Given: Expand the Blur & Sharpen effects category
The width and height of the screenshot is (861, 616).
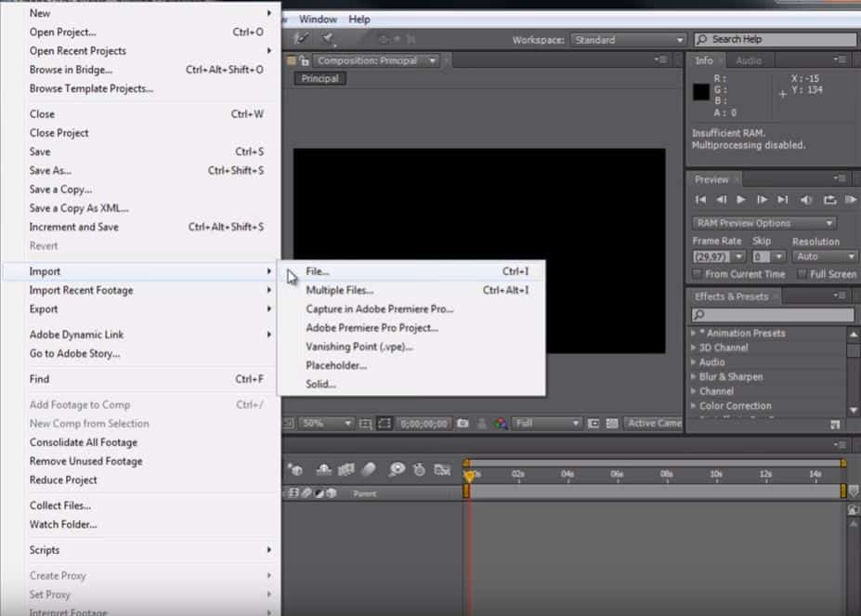Looking at the screenshot, I should point(694,376).
